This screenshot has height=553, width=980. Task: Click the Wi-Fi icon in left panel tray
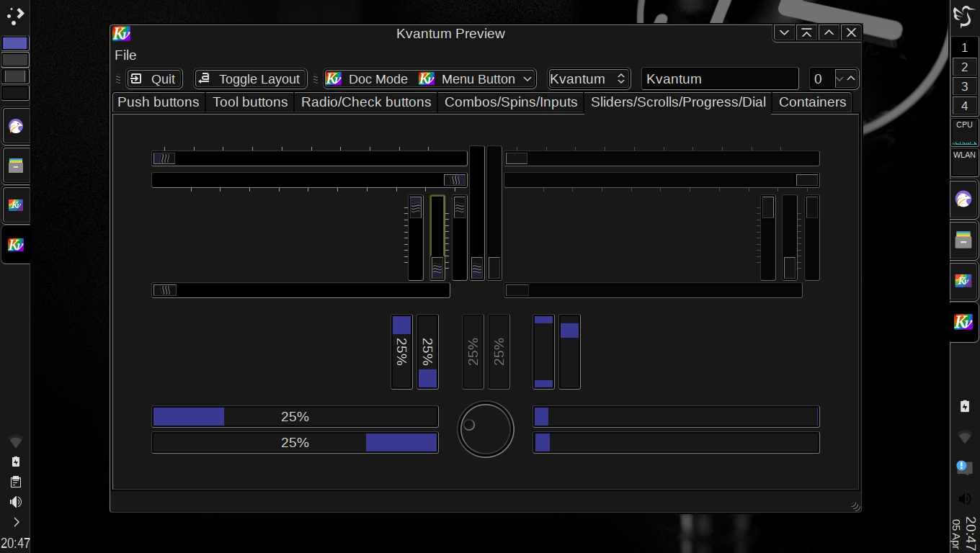click(x=16, y=441)
